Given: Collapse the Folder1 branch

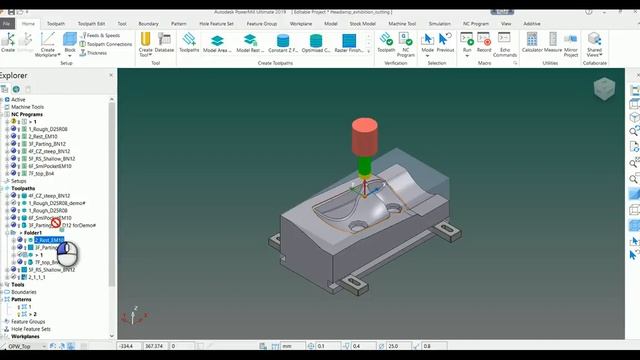Looking at the screenshot, I should click(7, 233).
